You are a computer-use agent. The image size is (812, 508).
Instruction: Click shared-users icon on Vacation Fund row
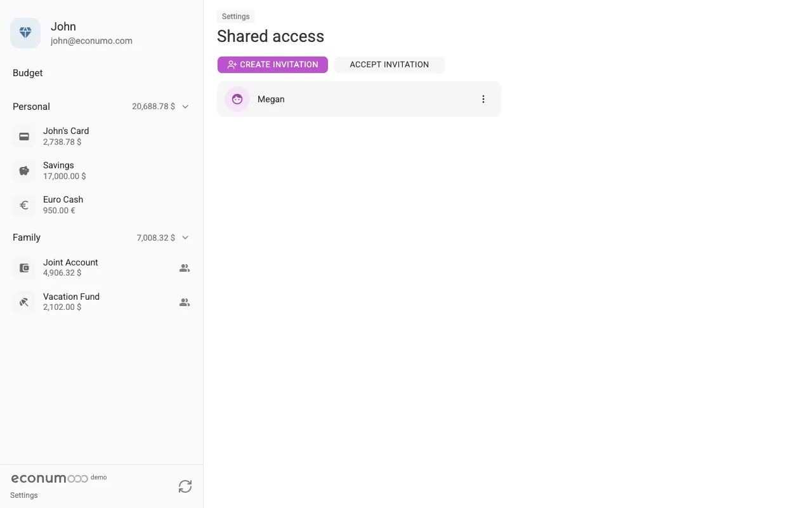point(185,302)
